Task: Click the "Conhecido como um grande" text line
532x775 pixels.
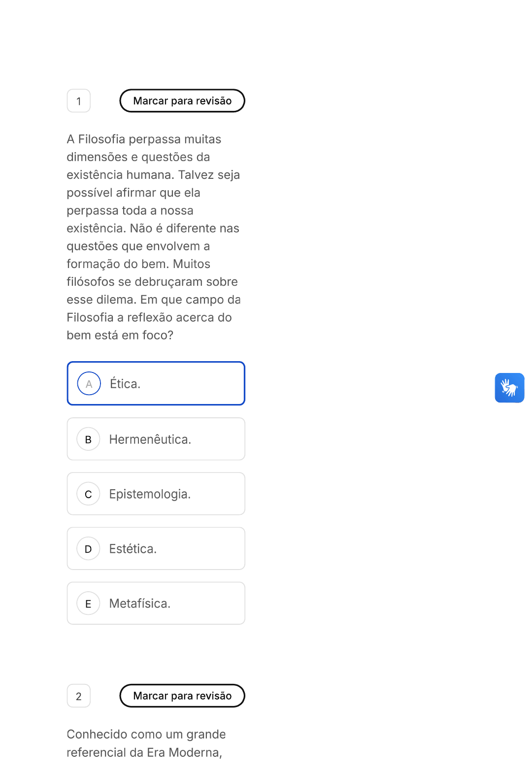Action: coord(146,735)
